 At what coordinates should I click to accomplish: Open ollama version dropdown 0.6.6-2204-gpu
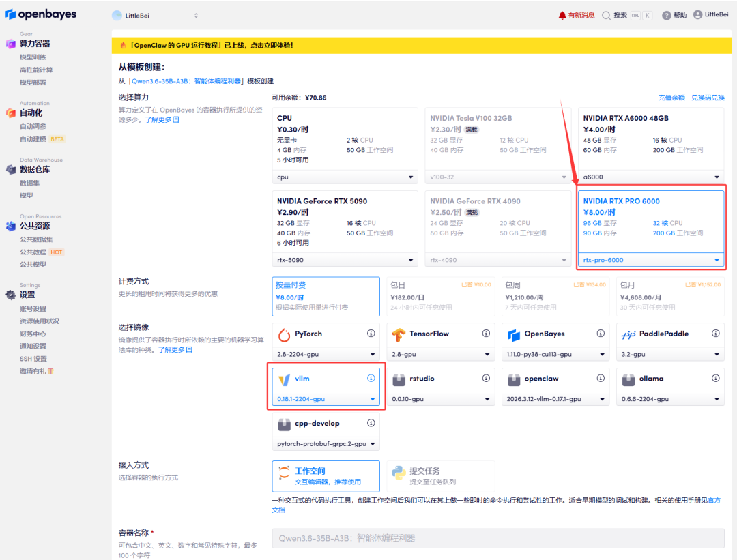click(670, 399)
